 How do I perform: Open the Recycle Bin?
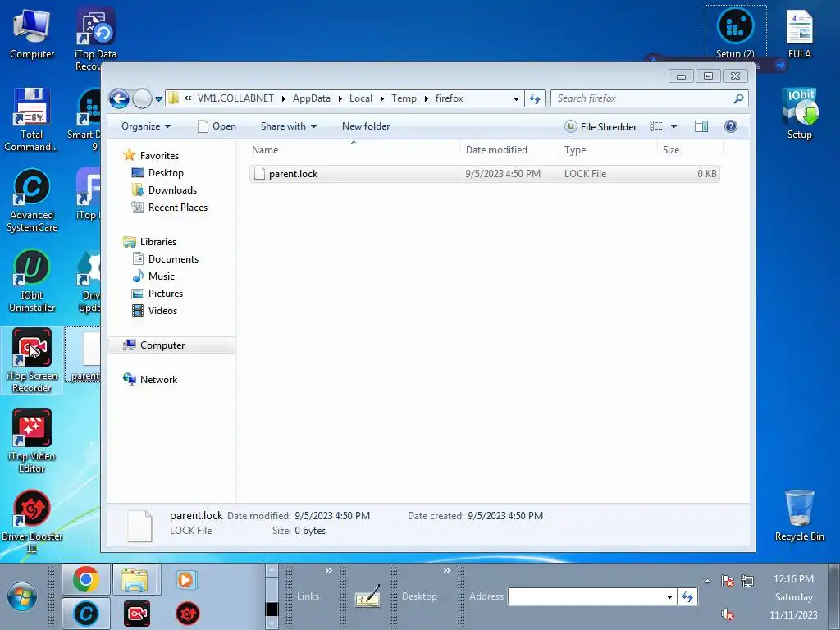(x=799, y=515)
